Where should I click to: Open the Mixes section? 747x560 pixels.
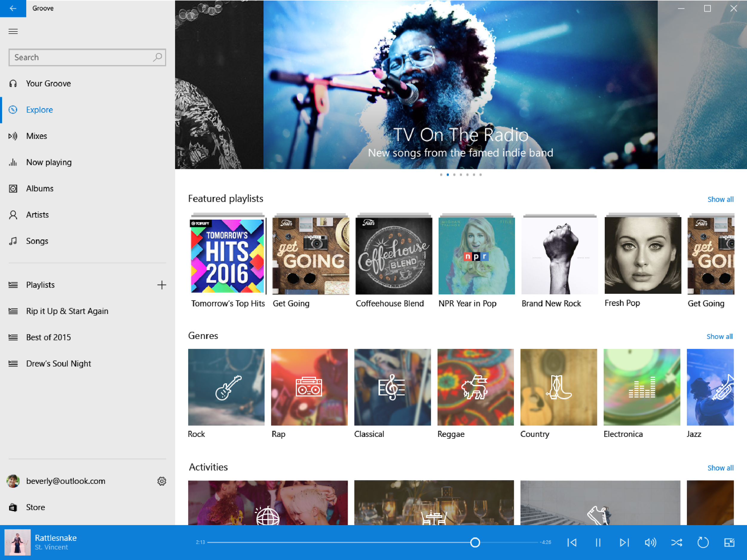coord(88,136)
